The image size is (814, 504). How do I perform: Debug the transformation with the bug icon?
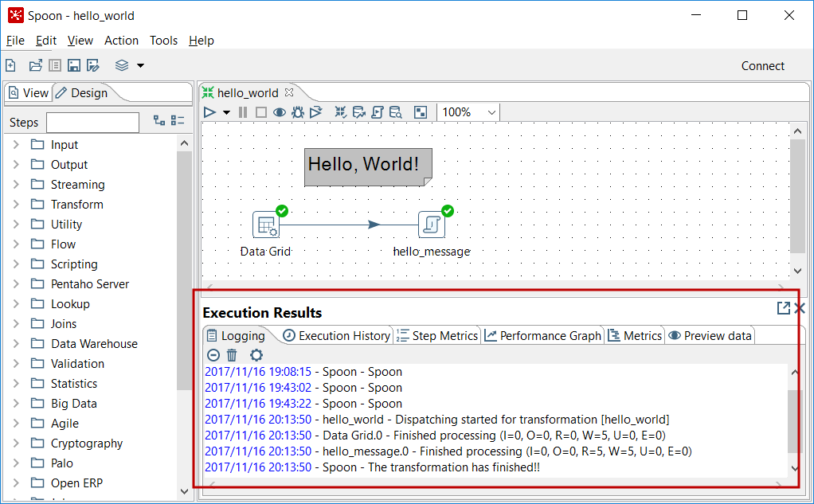pos(297,112)
